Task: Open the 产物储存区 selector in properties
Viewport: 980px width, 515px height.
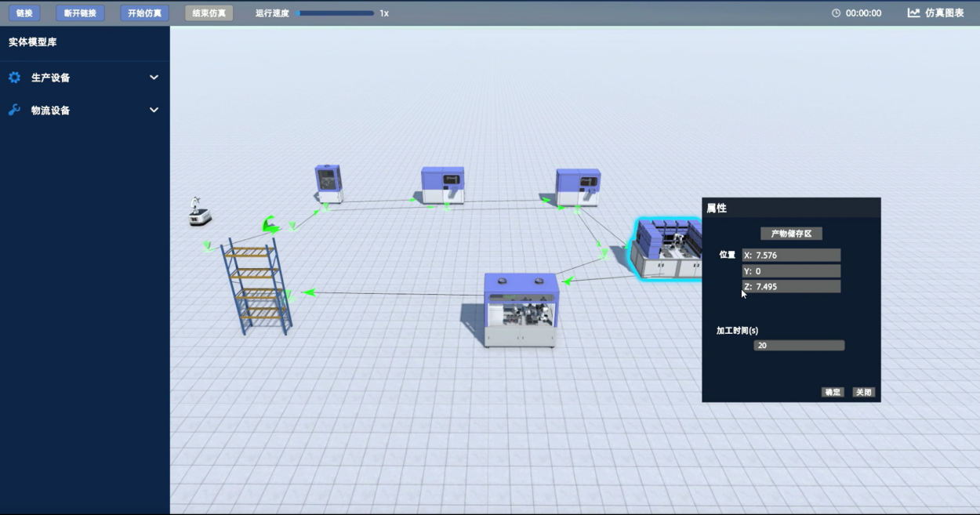Action: pyautogui.click(x=791, y=234)
